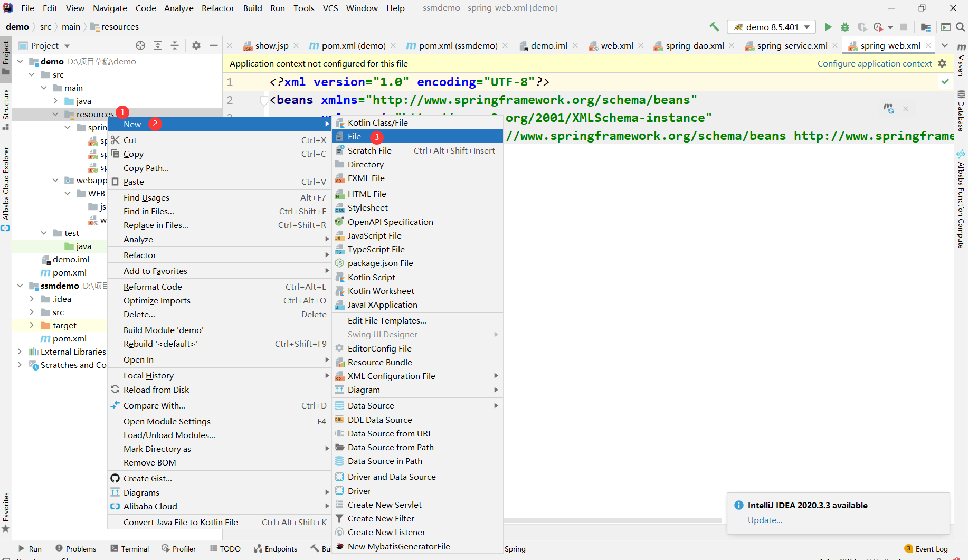Collapse all nodes in Project panel

175,45
